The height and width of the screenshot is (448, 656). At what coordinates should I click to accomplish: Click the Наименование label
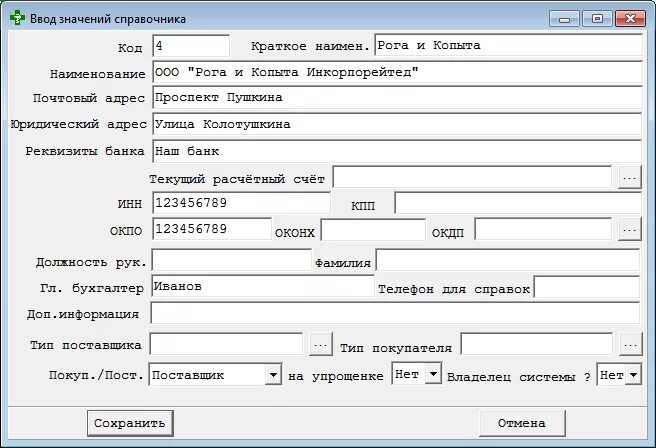click(x=97, y=74)
